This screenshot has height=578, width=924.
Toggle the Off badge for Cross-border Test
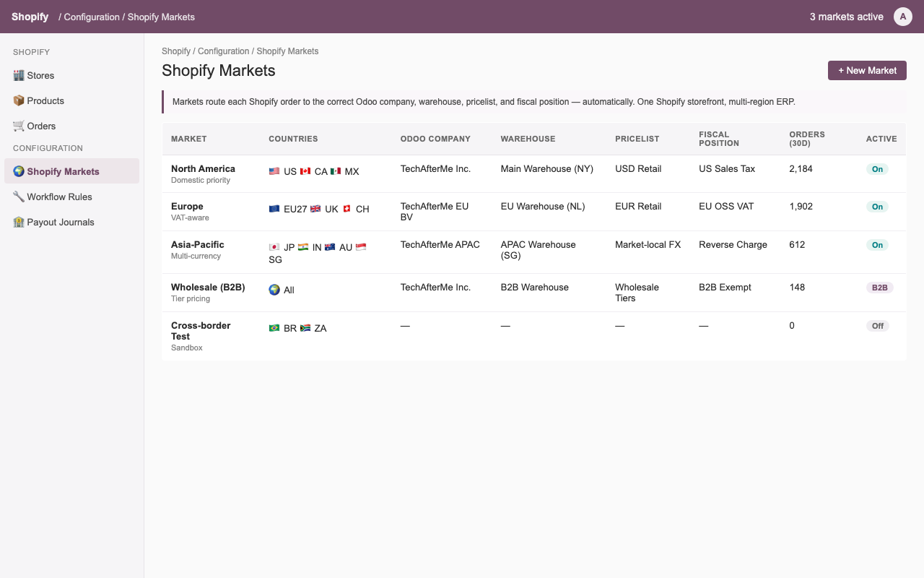(x=878, y=326)
